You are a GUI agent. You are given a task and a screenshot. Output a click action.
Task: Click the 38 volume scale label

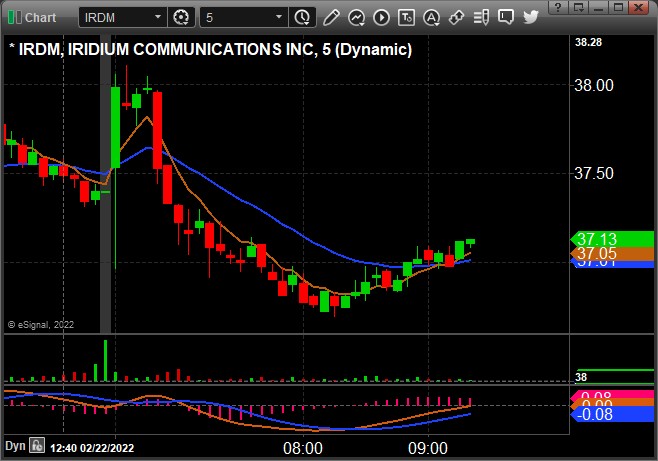tap(581, 377)
